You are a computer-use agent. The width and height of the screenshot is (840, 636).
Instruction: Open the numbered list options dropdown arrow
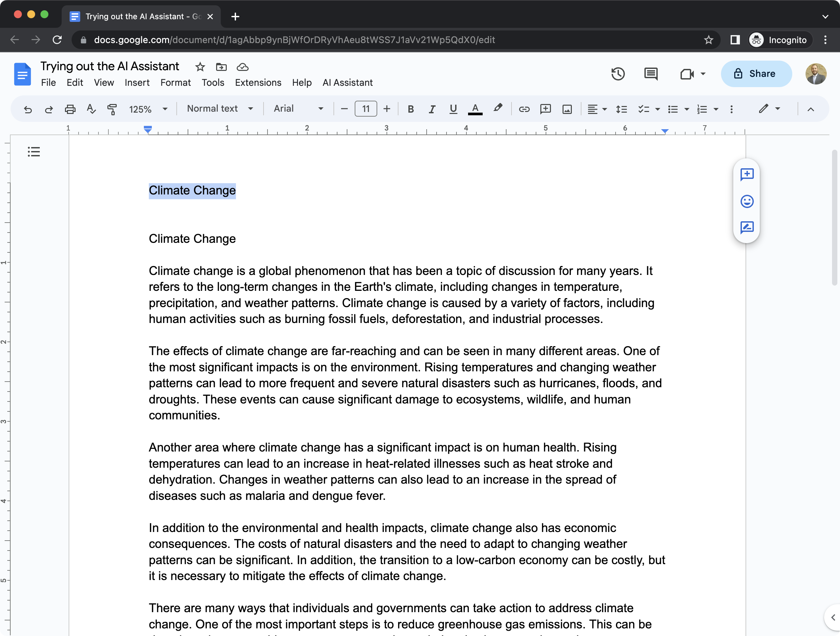point(716,109)
